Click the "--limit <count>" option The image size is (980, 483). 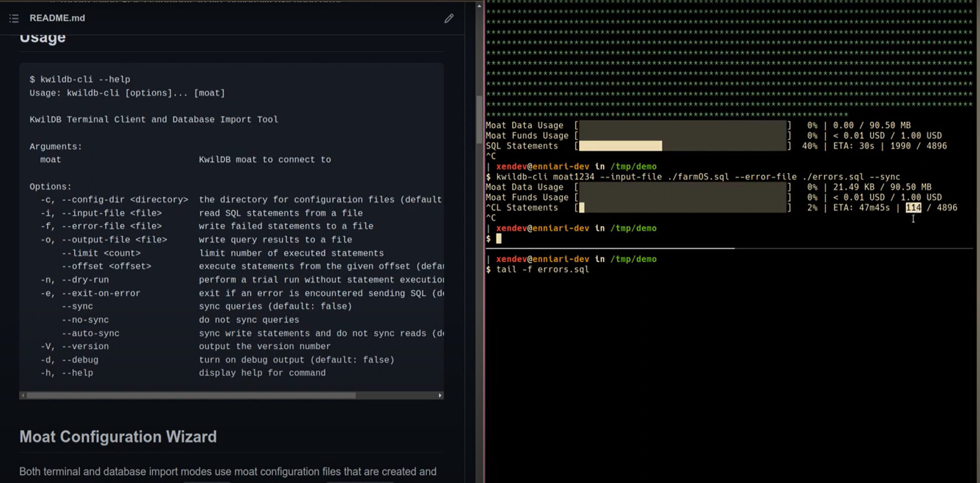101,253
